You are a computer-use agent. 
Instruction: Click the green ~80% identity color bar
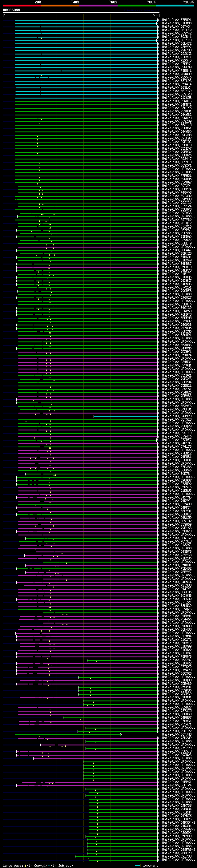(137, 6)
